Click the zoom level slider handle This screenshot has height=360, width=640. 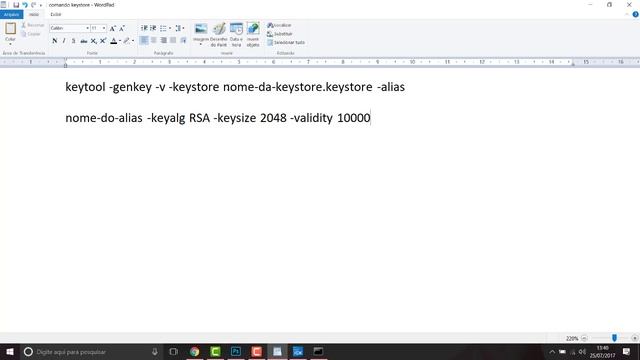pyautogui.click(x=614, y=338)
